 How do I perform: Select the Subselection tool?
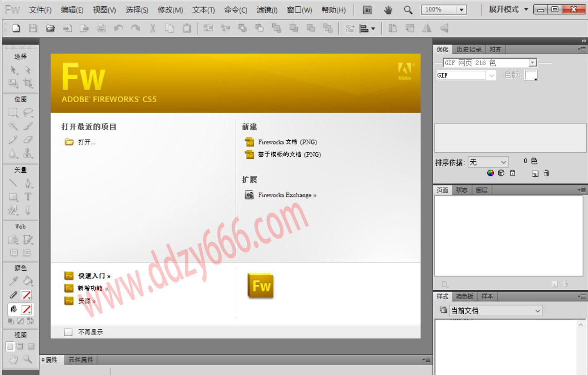(28, 70)
